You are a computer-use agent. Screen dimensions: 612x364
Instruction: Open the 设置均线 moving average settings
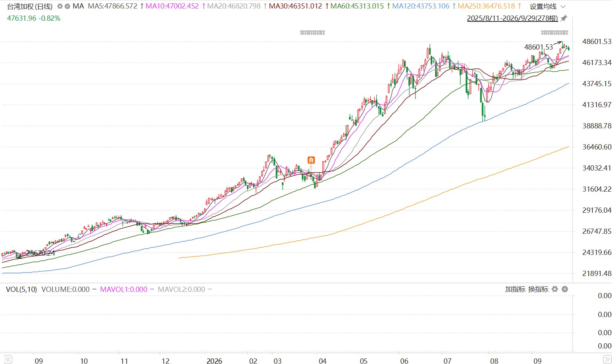click(543, 6)
